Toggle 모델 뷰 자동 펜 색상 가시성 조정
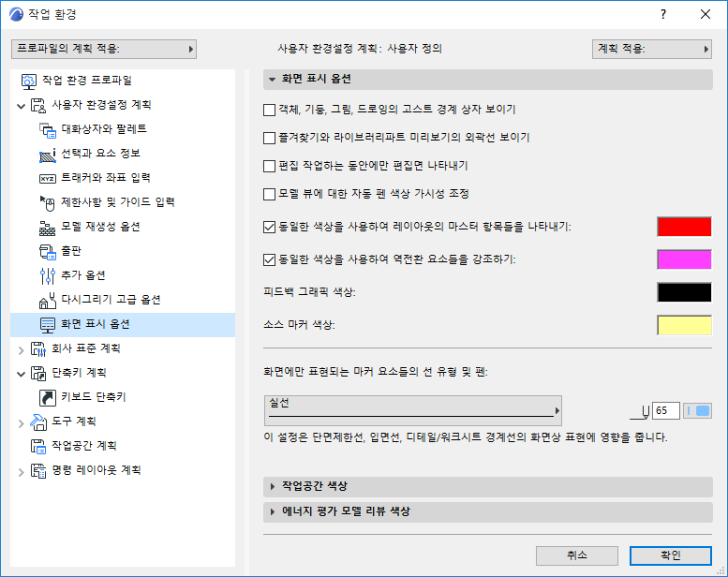 [269, 194]
